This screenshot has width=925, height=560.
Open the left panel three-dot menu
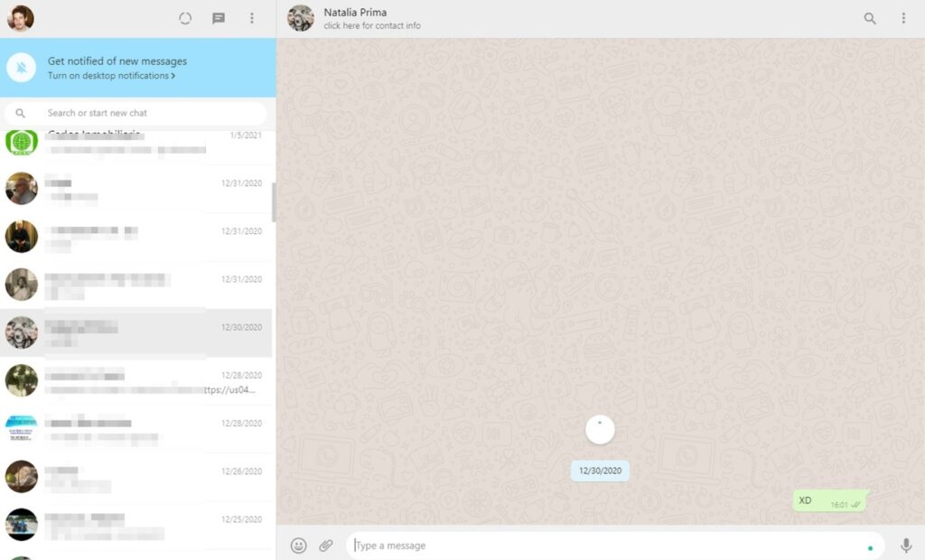coord(252,18)
